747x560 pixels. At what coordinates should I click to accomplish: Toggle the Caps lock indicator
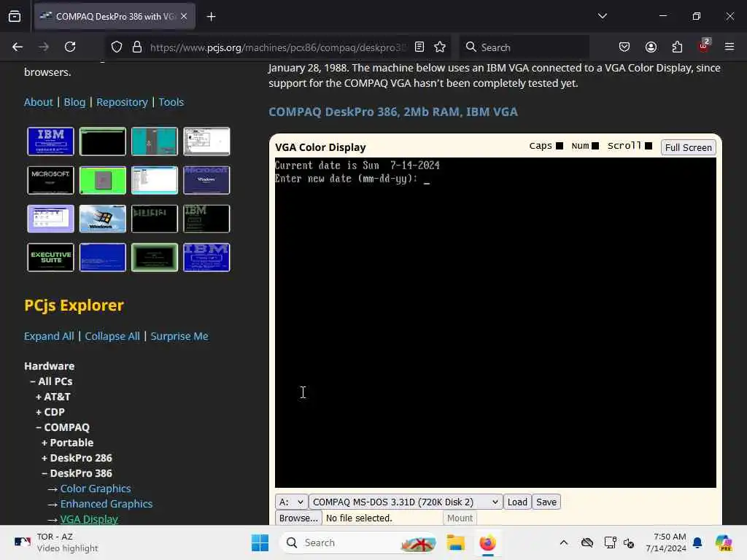(x=560, y=146)
